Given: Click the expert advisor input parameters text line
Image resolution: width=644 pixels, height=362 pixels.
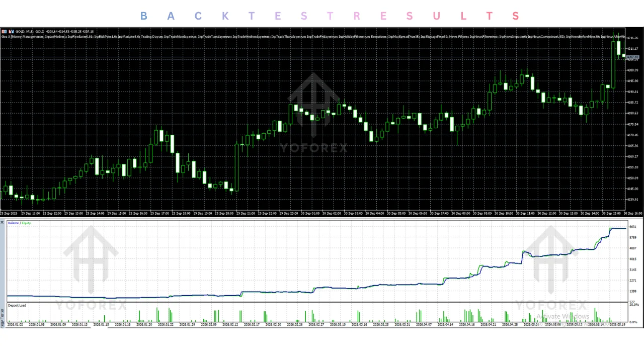Looking at the screenshot, I should tap(313, 37).
